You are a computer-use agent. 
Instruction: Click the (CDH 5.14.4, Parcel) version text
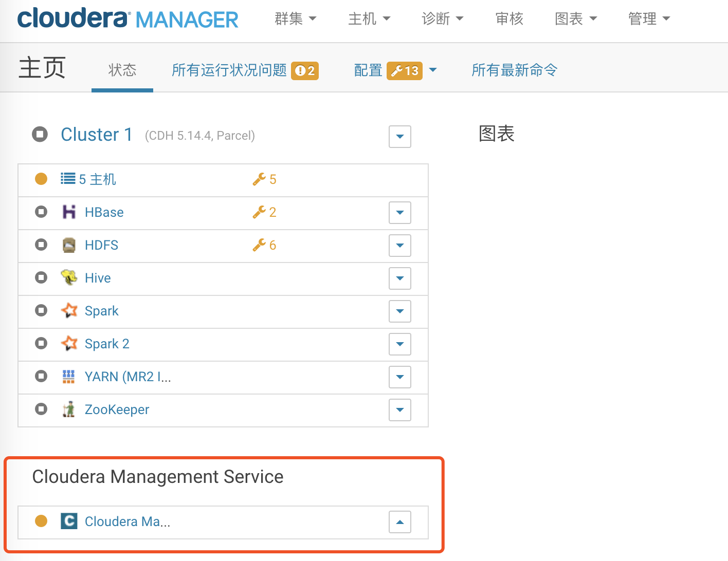200,136
